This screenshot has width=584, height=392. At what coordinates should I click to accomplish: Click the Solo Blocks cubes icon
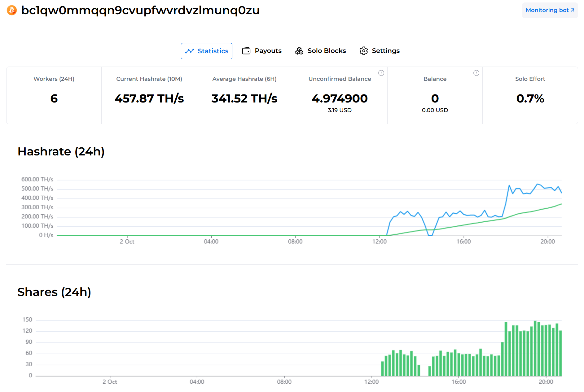coord(299,51)
